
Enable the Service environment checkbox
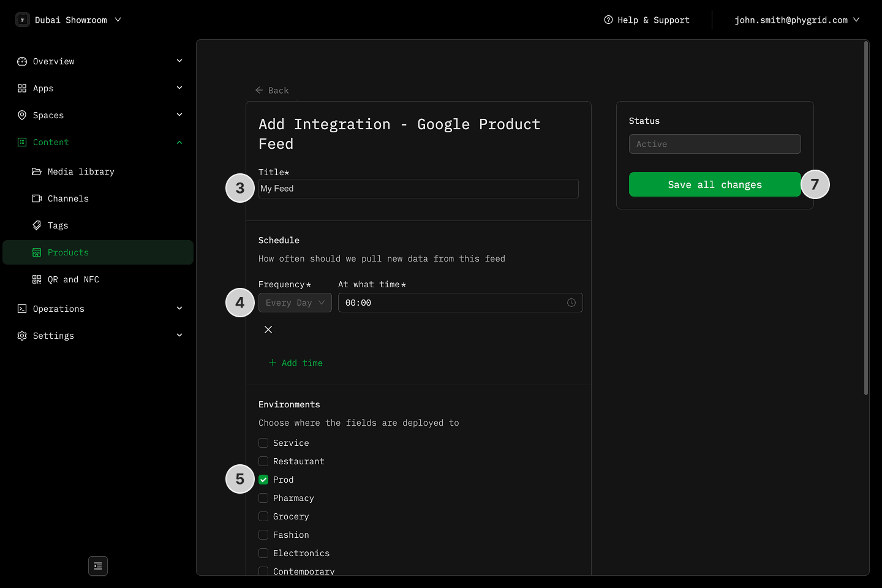click(263, 443)
